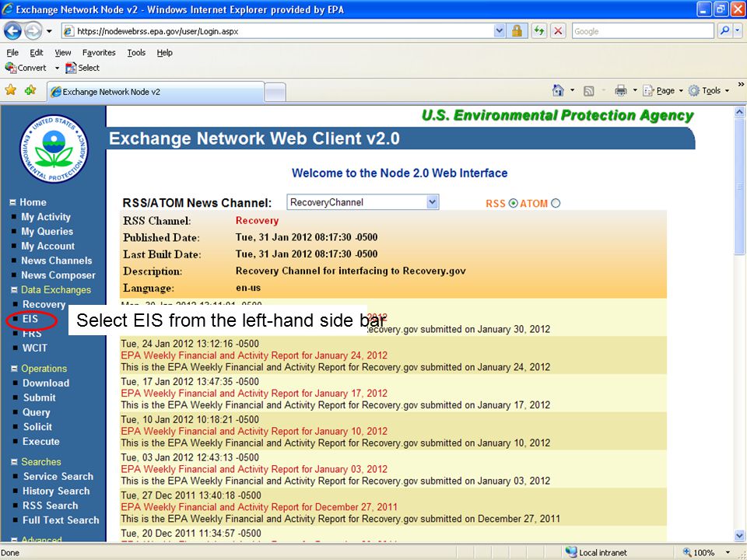Open Service Search
This screenshot has height=560, width=747.
point(58,477)
